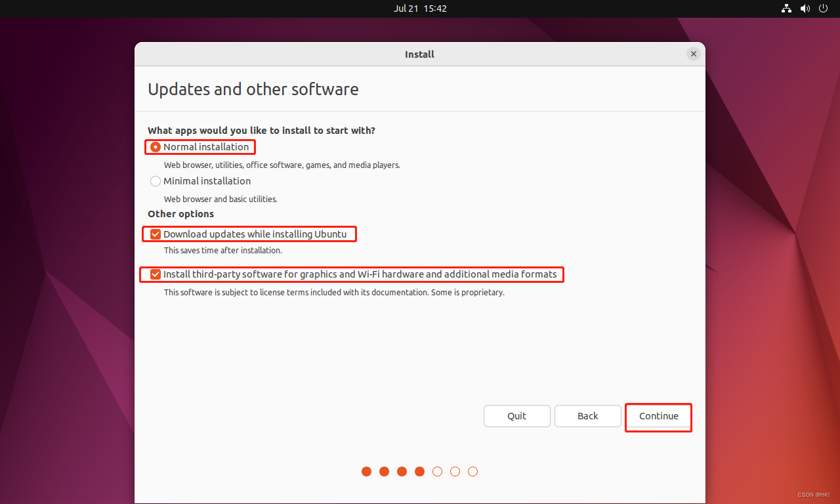840x504 pixels.
Task: Open the power menu icon
Action: [823, 9]
